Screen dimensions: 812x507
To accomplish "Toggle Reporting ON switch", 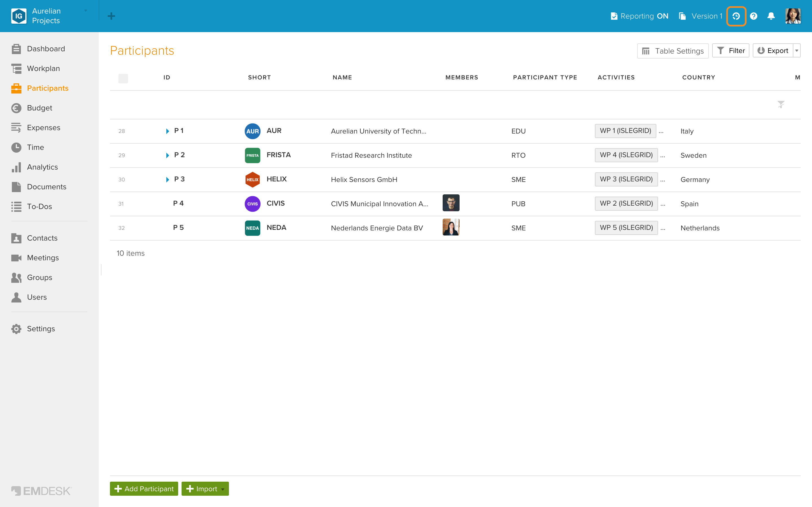I will [639, 16].
